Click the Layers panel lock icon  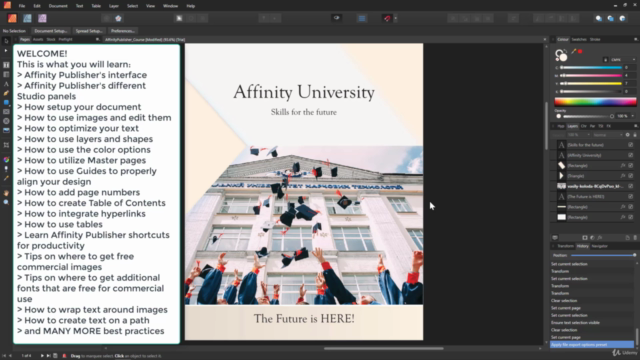tap(635, 135)
